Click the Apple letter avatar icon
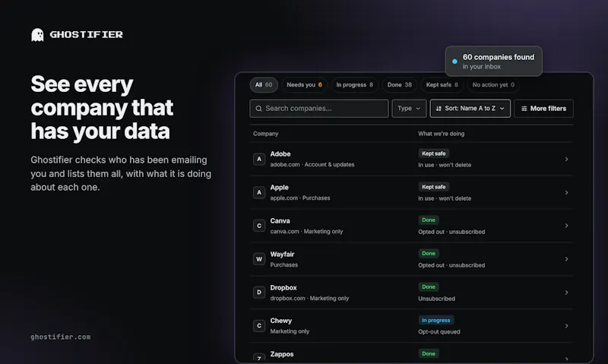 tap(259, 192)
